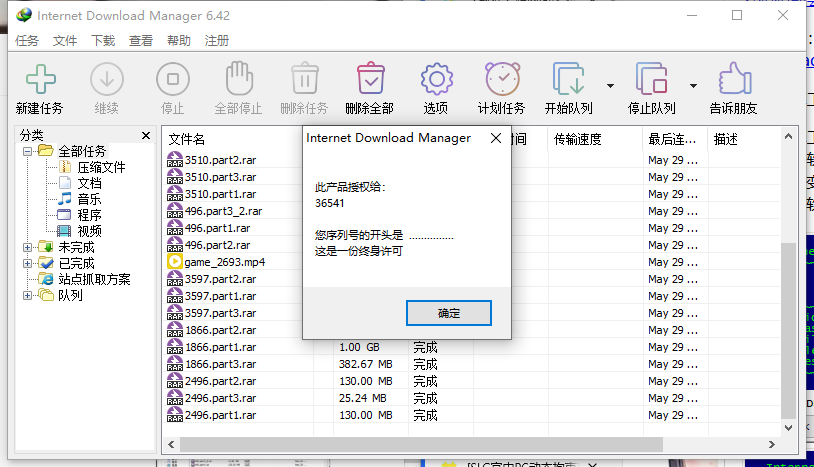Viewport: 814px width, 467px height.
Task: Select file 2496.part3.rar
Action: tap(220, 398)
